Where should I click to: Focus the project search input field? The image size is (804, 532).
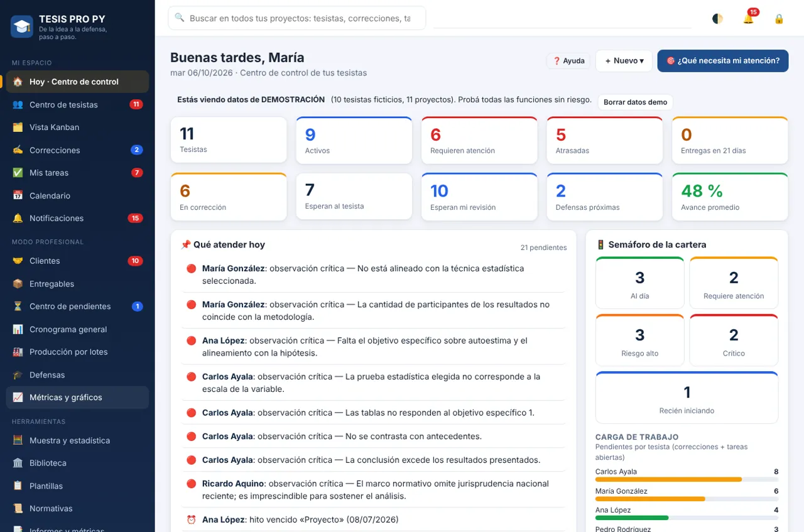[x=296, y=18]
